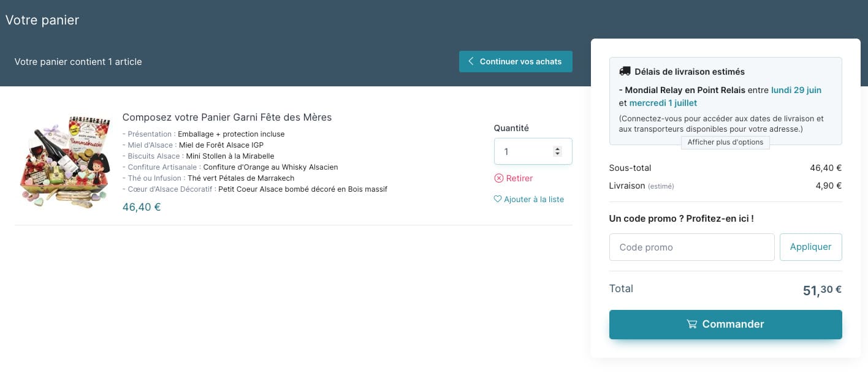Click the Livraison cost 4,90 €
The height and width of the screenshot is (373, 868).
point(828,186)
